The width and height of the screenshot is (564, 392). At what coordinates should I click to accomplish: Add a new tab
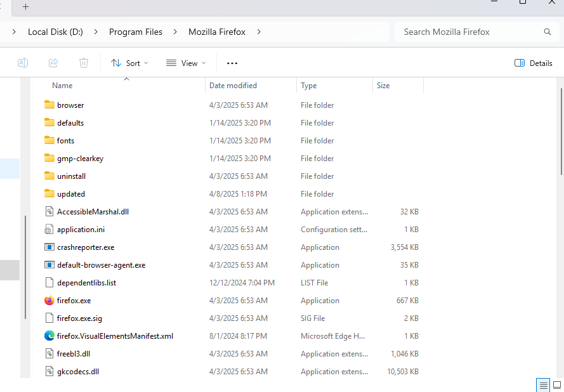click(x=25, y=7)
